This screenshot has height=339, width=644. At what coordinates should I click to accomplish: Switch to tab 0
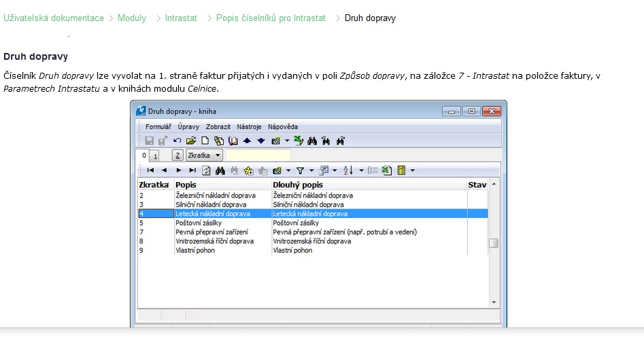[143, 155]
